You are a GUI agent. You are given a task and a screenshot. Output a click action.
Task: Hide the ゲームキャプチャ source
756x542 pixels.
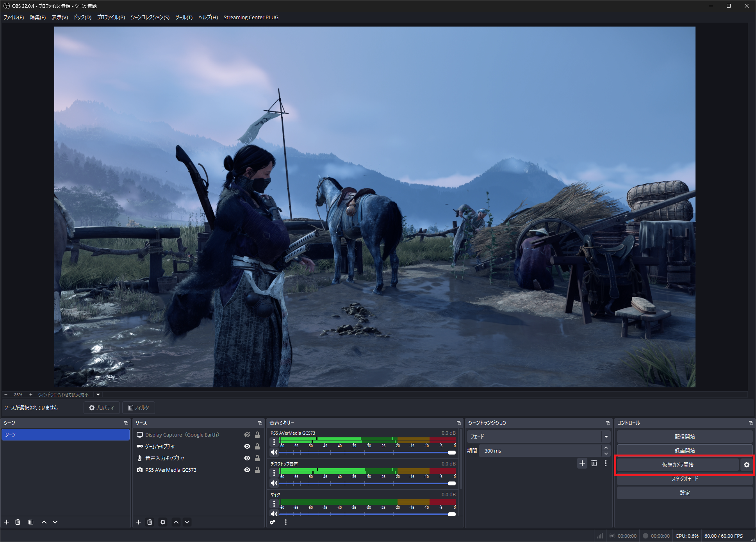pyautogui.click(x=247, y=446)
